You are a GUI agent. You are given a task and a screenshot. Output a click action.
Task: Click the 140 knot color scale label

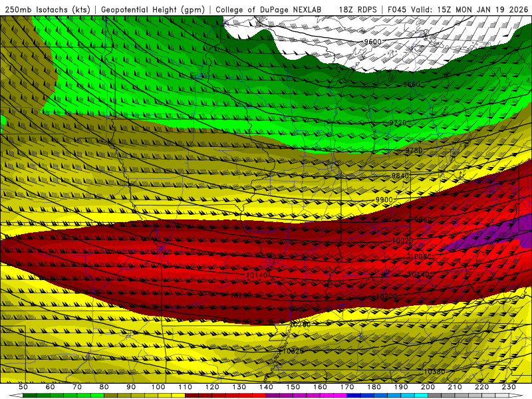coord(266,387)
